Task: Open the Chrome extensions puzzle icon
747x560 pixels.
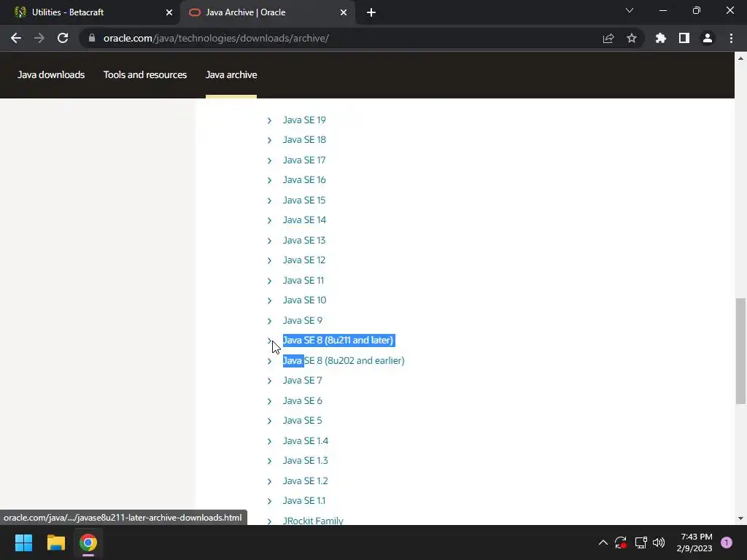Action: (x=661, y=38)
